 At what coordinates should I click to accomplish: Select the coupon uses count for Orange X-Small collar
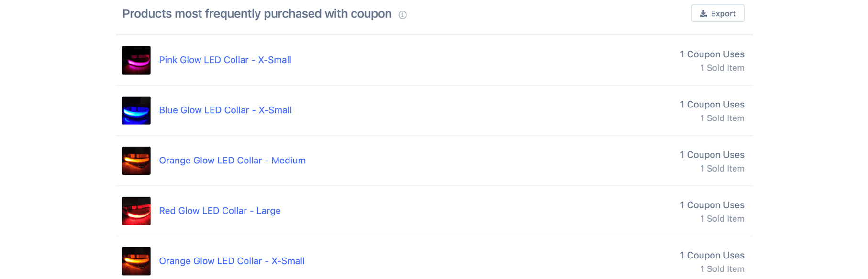(x=712, y=255)
